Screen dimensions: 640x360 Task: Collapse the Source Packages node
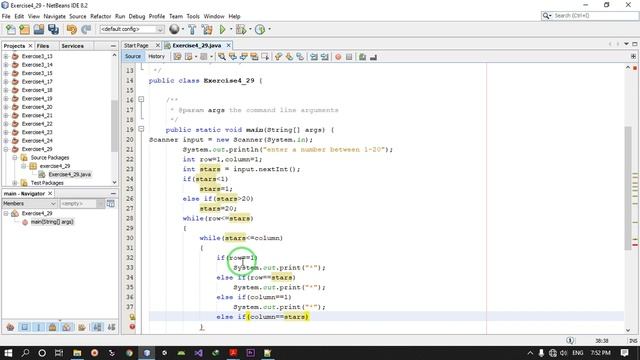pyautogui.click(x=15, y=158)
